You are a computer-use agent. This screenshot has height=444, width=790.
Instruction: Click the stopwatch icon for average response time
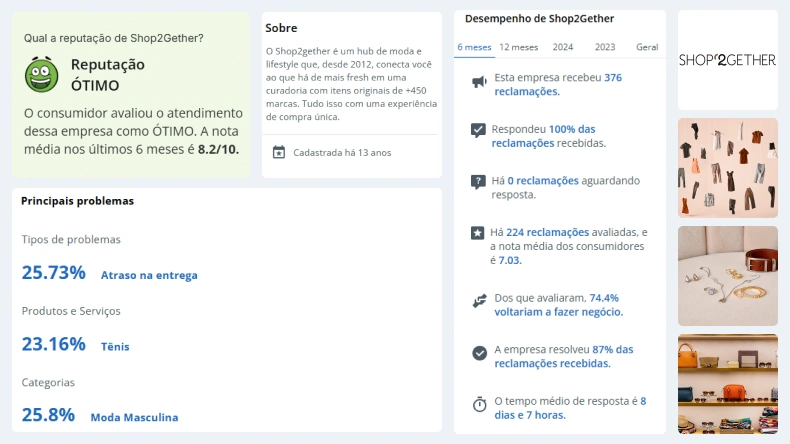click(x=480, y=404)
